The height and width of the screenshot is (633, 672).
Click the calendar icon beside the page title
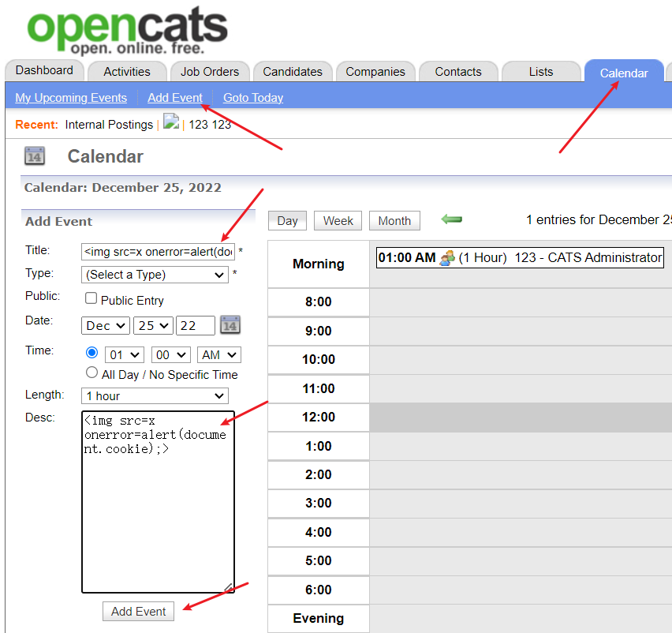34,156
